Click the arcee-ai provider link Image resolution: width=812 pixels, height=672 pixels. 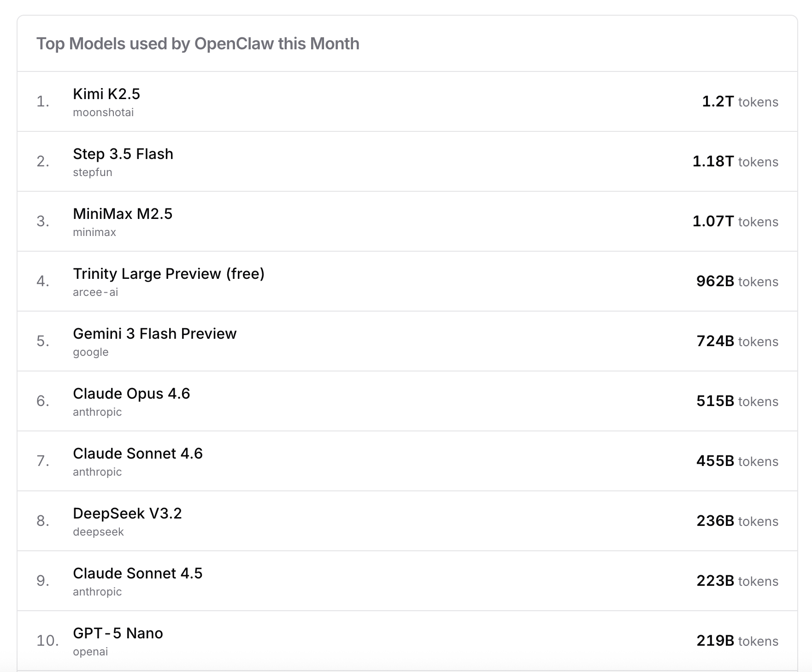pos(95,292)
